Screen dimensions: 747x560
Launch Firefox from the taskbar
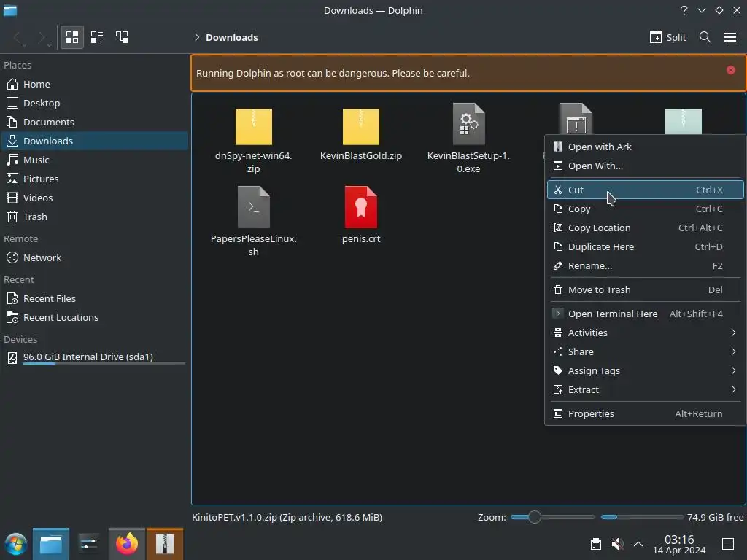pyautogui.click(x=127, y=544)
